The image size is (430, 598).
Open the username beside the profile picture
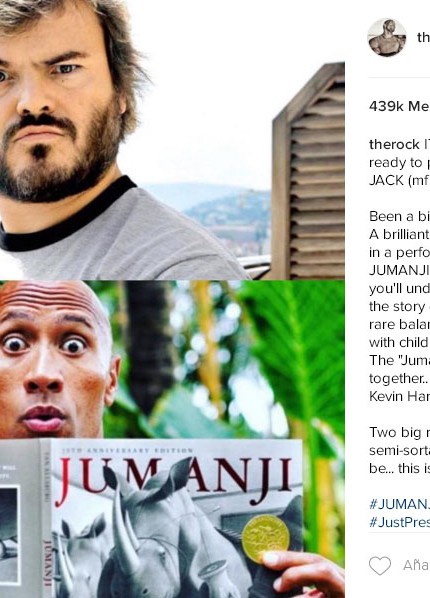pyautogui.click(x=423, y=37)
